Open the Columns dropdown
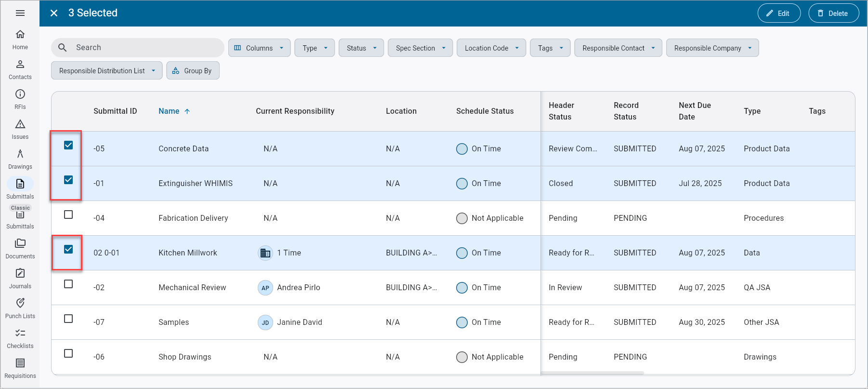This screenshot has width=868, height=389. (x=259, y=48)
